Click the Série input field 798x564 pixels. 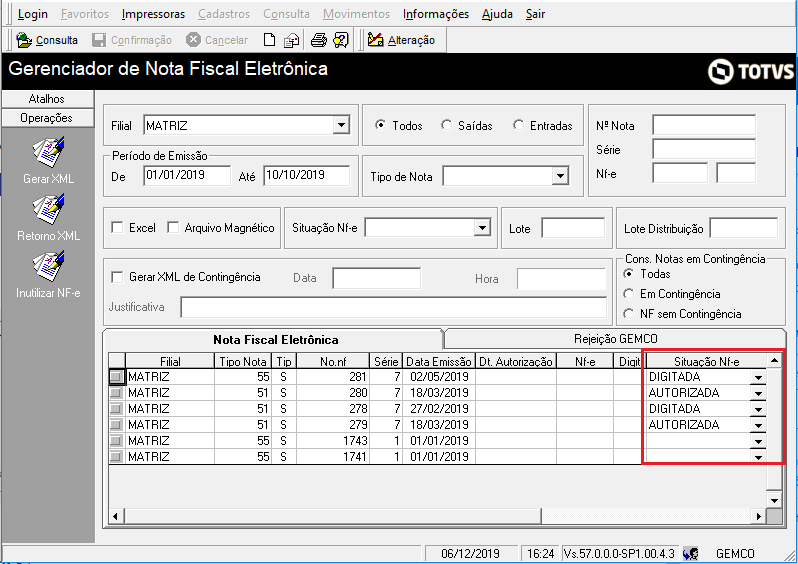(704, 149)
